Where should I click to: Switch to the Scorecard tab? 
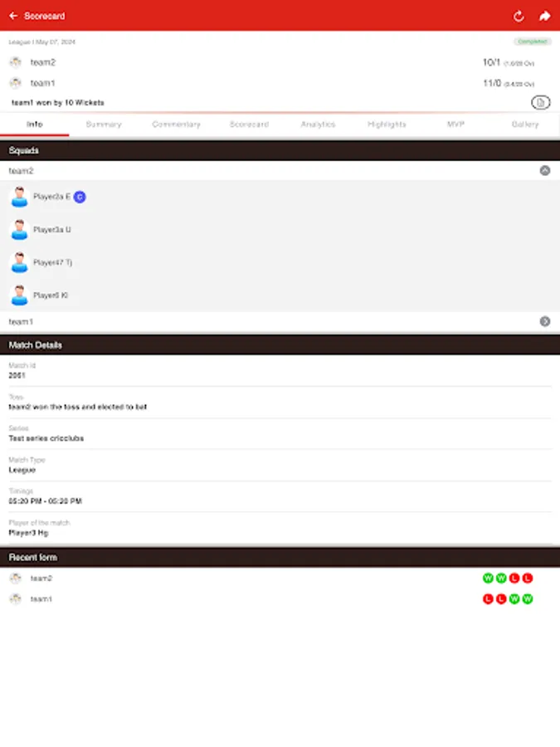click(x=249, y=124)
